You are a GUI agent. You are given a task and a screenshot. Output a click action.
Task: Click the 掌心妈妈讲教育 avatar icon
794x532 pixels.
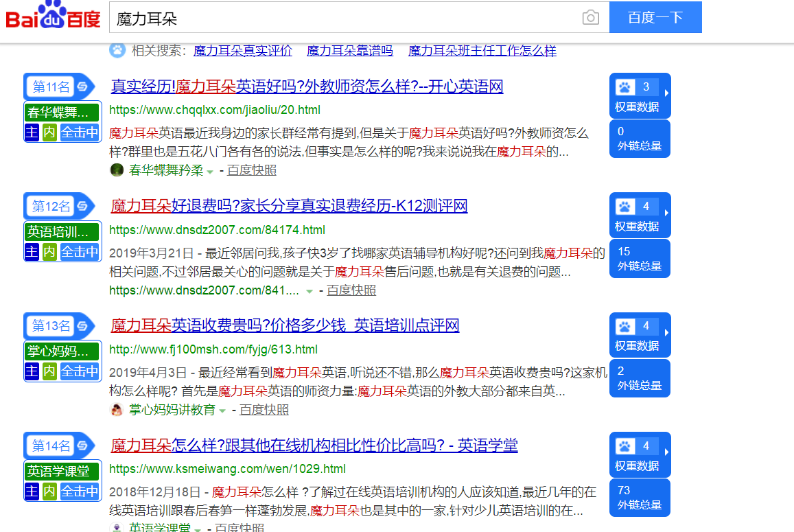click(x=117, y=409)
